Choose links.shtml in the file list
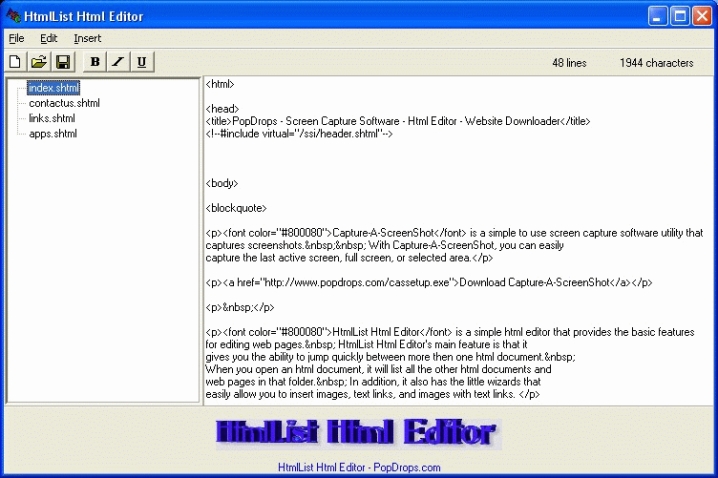Viewport: 718px width, 478px height. (52, 118)
